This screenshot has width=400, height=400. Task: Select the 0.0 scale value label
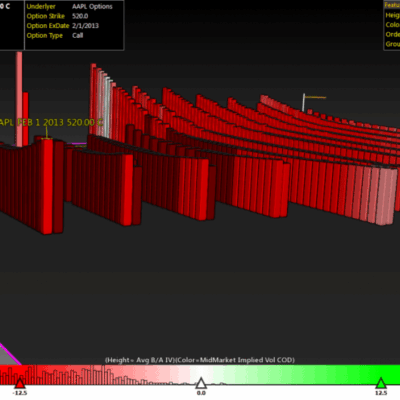(201, 393)
